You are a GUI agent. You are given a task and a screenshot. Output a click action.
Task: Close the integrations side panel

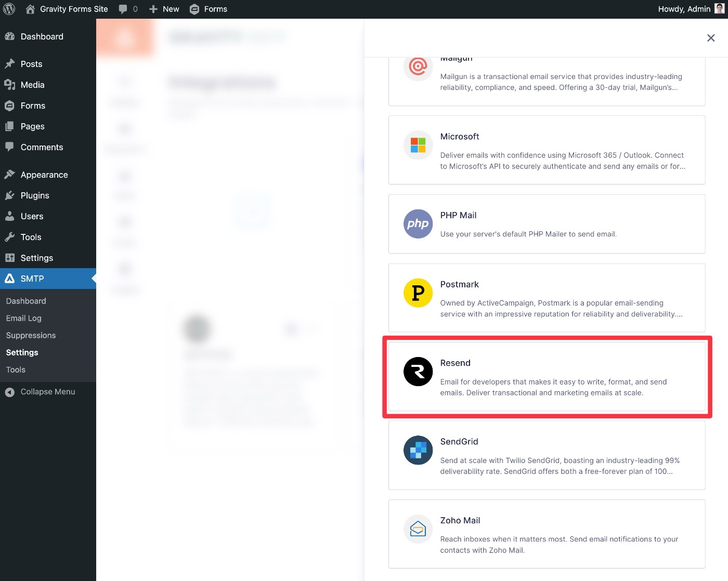tap(711, 38)
